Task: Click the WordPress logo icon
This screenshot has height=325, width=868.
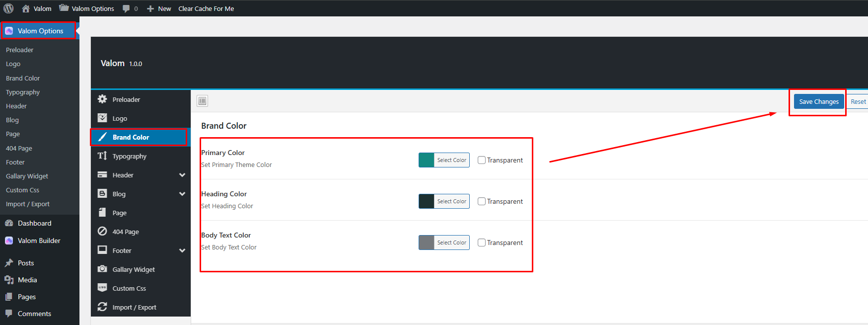Action: (8, 8)
